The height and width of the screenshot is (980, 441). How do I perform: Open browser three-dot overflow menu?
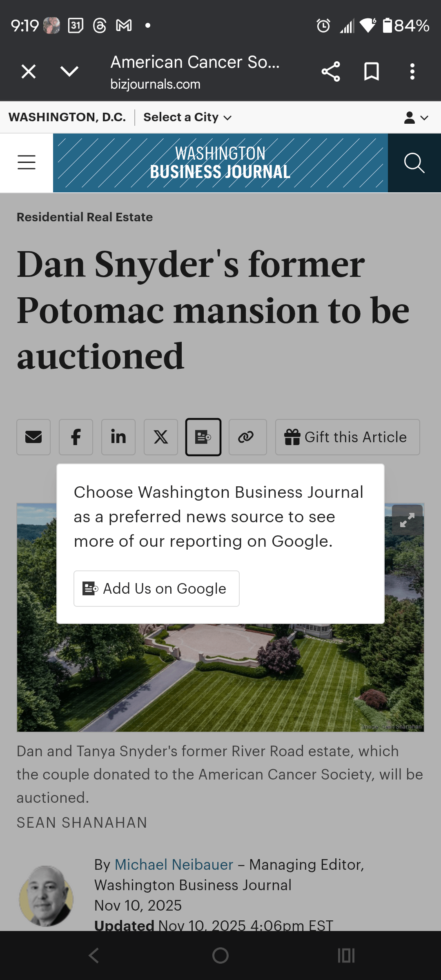pyautogui.click(x=412, y=72)
